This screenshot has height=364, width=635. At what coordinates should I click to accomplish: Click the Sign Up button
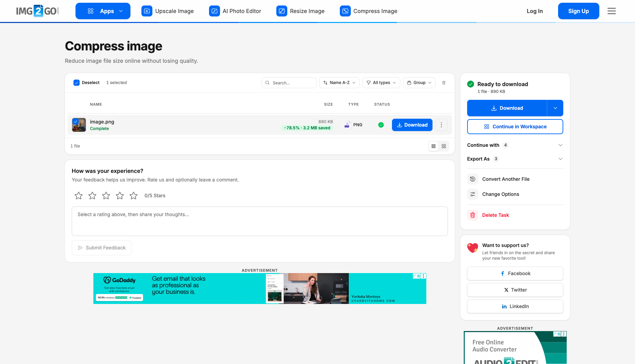tap(579, 11)
